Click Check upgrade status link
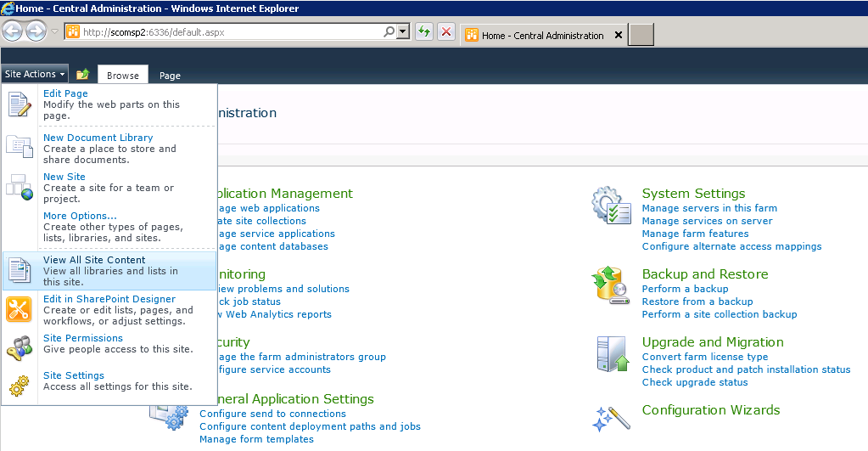This screenshot has width=868, height=451. pyautogui.click(x=694, y=382)
